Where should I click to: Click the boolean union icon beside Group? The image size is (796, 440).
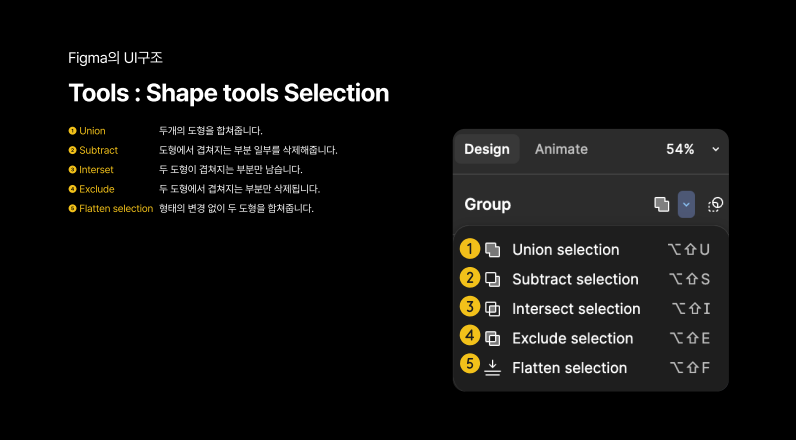[661, 205]
